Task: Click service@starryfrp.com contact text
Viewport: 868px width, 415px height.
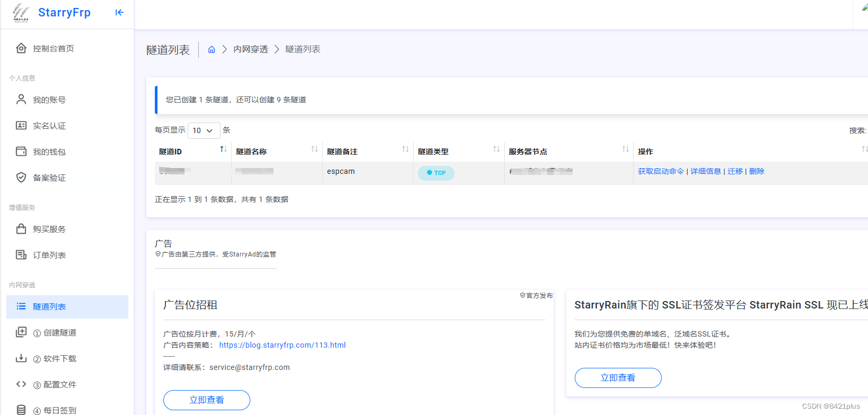Action: [x=250, y=367]
